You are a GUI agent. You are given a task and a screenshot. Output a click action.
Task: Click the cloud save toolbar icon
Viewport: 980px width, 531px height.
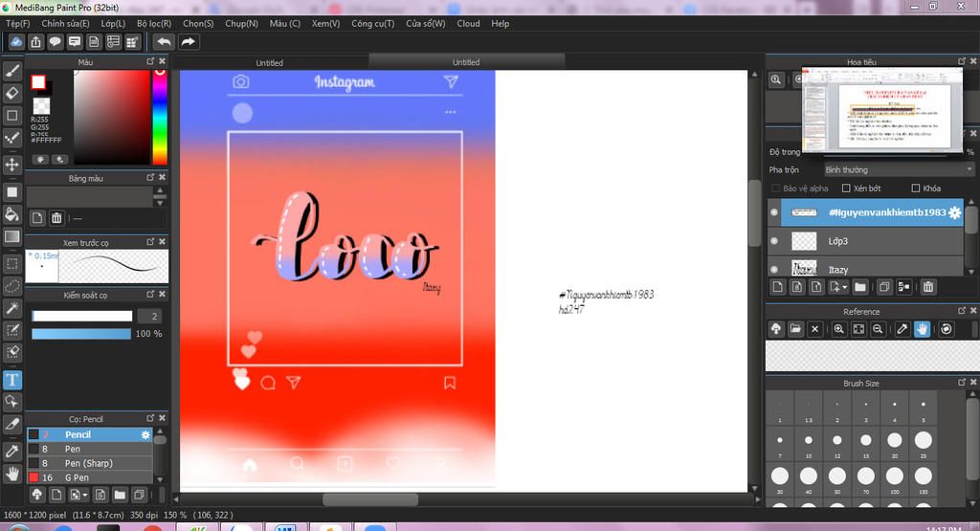[16, 42]
